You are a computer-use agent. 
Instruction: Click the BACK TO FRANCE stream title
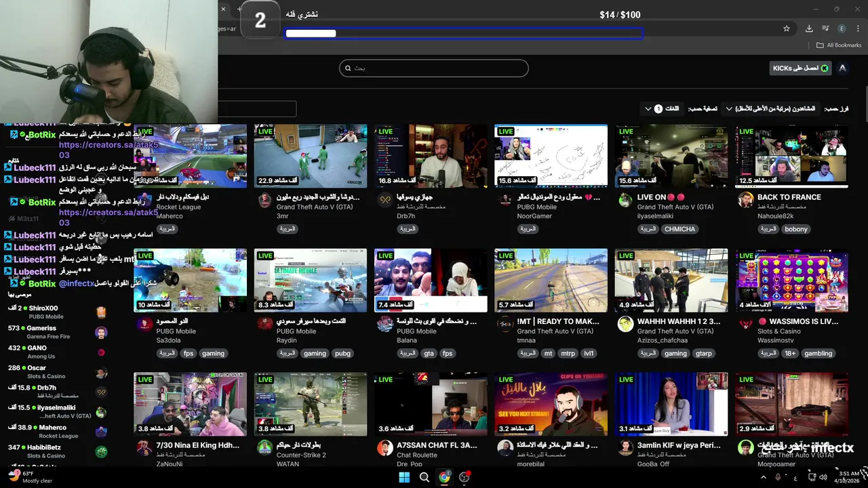[x=789, y=197]
